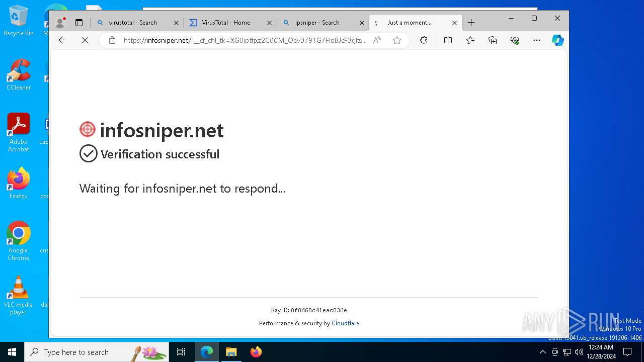
Task: Stop loading the page
Action: (85, 40)
